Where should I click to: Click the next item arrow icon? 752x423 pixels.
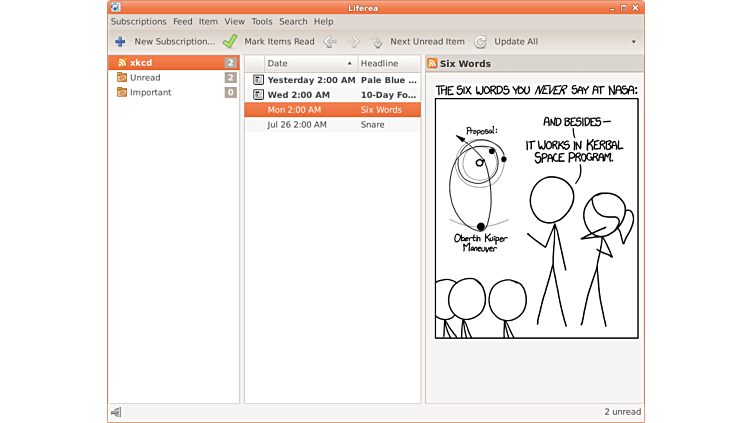click(x=353, y=42)
